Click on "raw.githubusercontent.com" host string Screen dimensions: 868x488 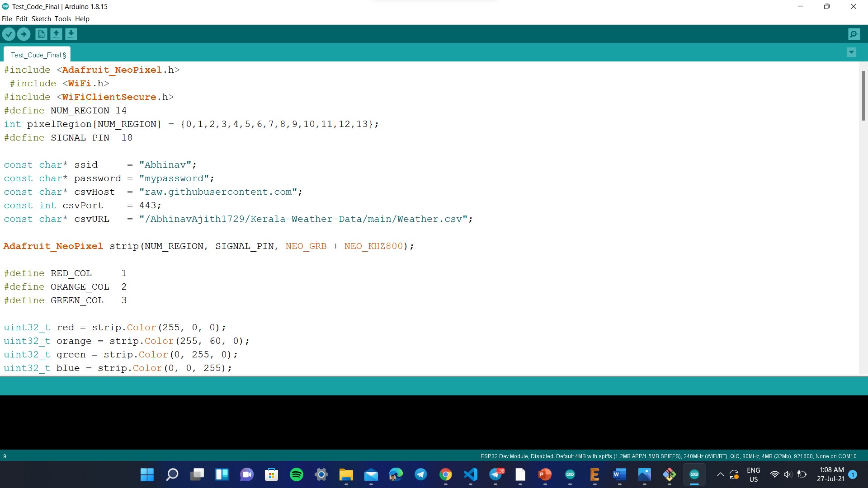coord(218,192)
